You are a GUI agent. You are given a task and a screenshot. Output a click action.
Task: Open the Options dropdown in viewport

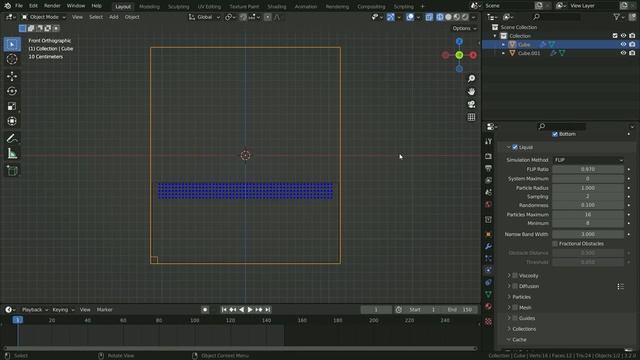coord(464,29)
